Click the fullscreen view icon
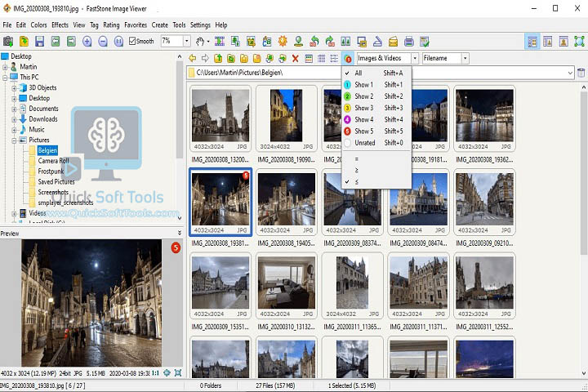This screenshot has height=392, width=588. click(579, 42)
